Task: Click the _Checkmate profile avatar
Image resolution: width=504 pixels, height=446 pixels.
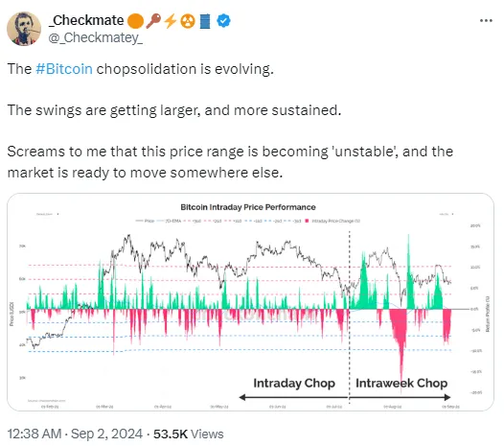Action: pos(24,29)
